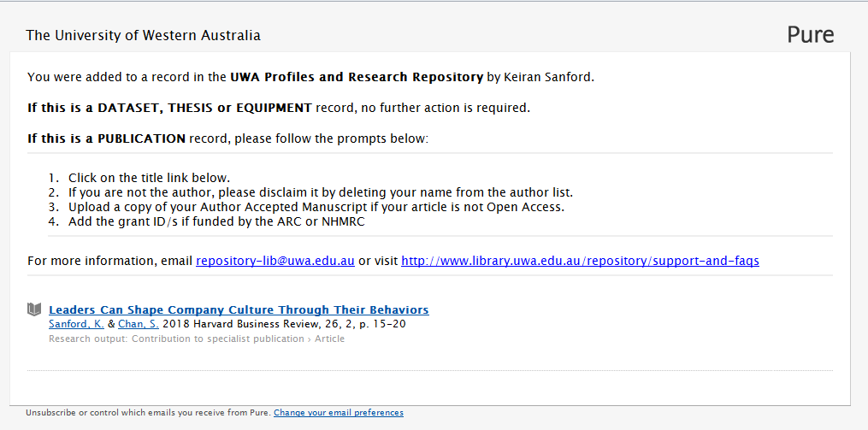This screenshot has height=430, width=868.
Task: Click the 'Research output: Contribution to specialist publication' text
Action: click(x=176, y=339)
